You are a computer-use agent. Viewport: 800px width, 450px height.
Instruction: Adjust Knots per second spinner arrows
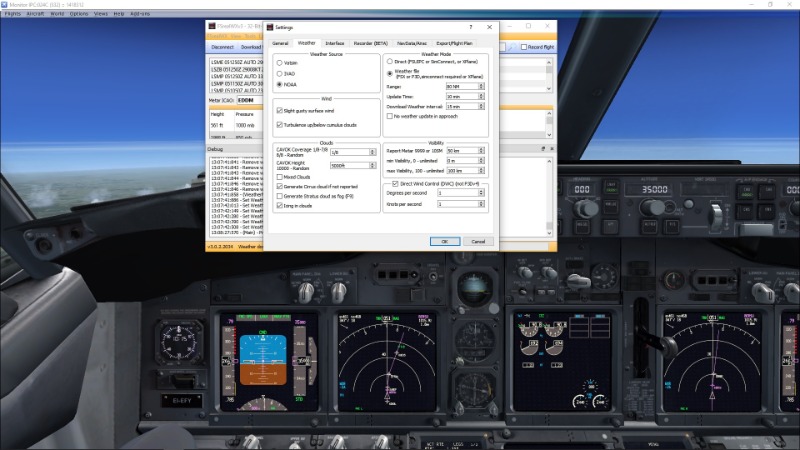(x=481, y=204)
